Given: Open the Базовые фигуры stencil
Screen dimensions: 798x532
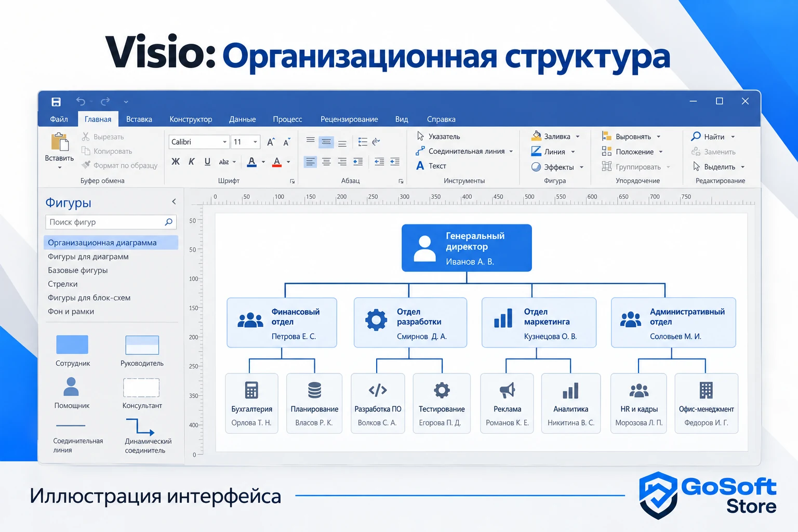Looking at the screenshot, I should 78,270.
